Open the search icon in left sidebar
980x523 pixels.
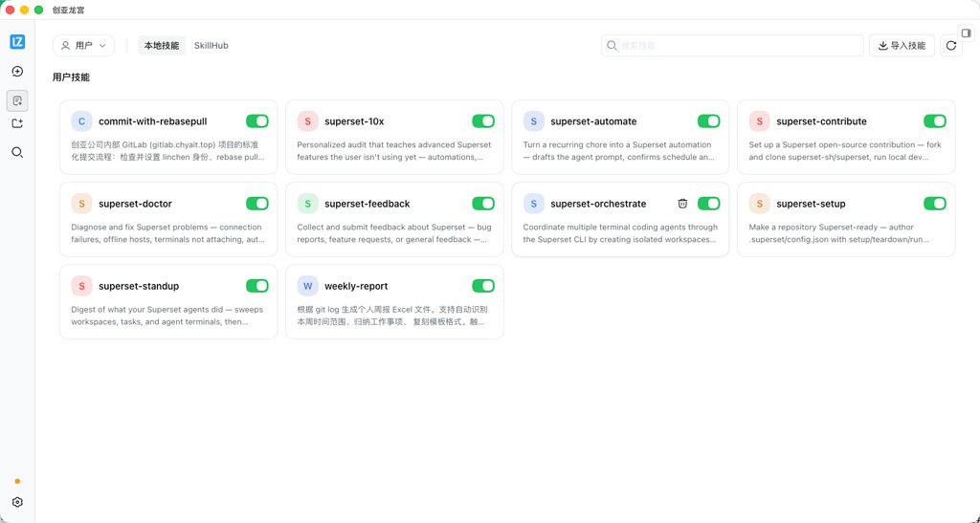coord(17,152)
